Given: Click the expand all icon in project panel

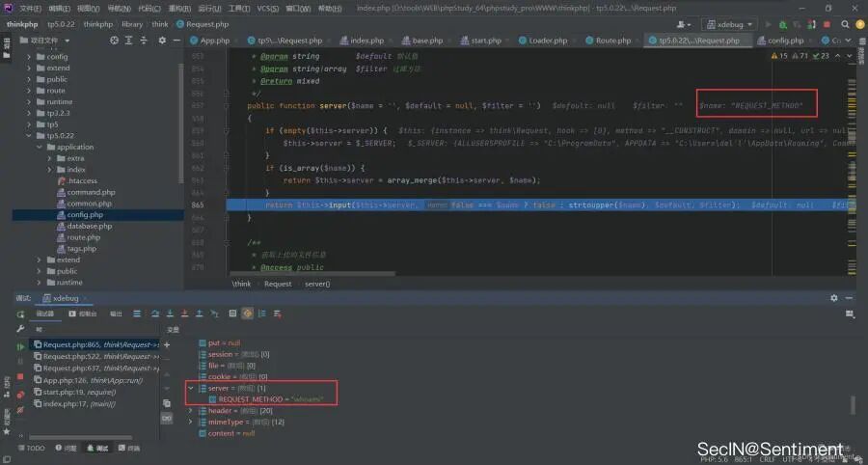Looking at the screenshot, I should (128, 41).
